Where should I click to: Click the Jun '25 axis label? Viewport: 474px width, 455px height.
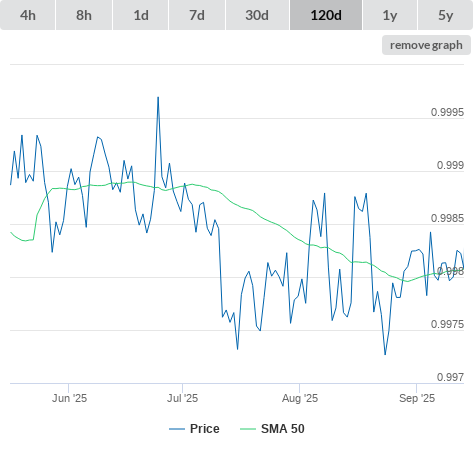tap(69, 398)
